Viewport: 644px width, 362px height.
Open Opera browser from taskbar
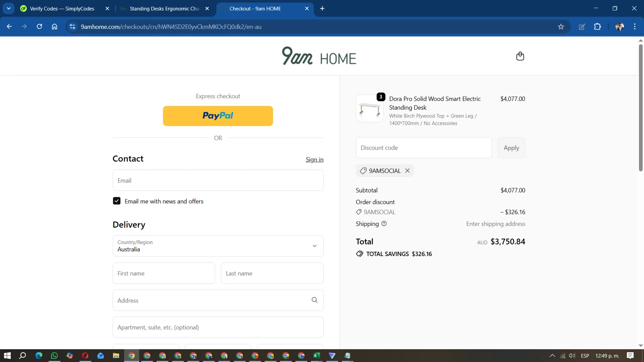coord(85,356)
